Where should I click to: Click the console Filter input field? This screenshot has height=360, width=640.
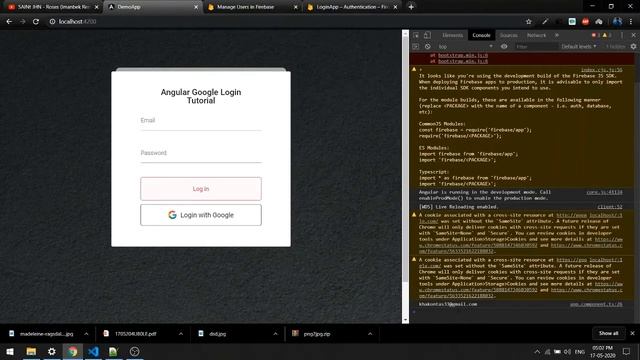(535, 47)
